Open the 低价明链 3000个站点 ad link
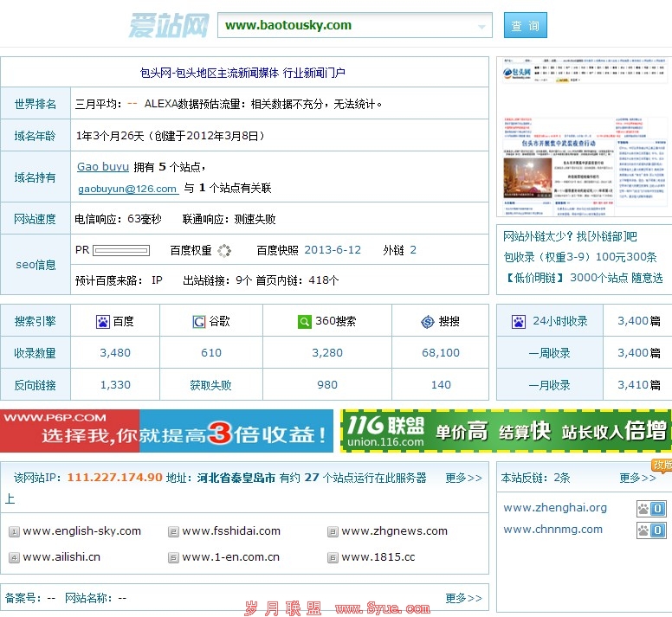The height and width of the screenshot is (617, 672). click(584, 278)
